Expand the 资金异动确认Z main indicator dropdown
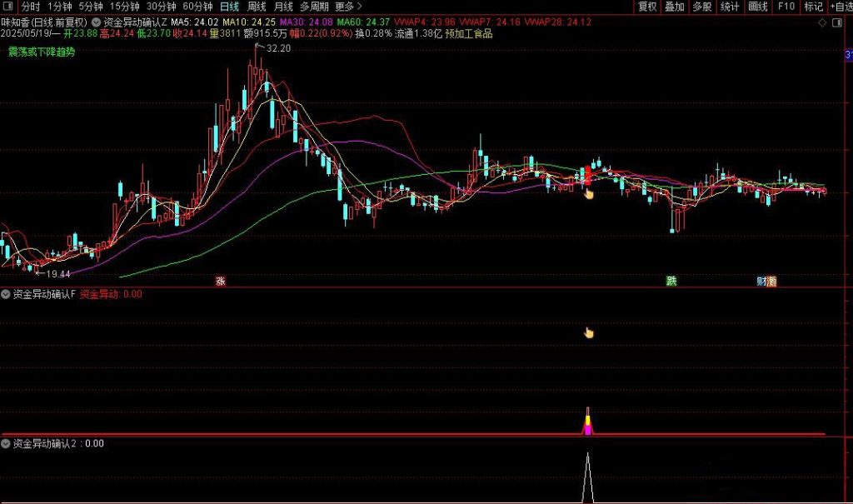The width and height of the screenshot is (853, 504). pyautogui.click(x=97, y=22)
